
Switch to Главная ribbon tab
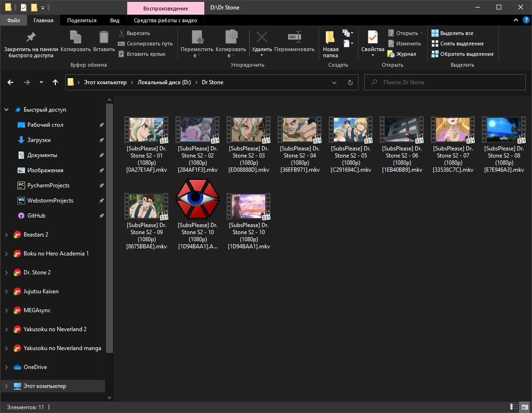click(x=44, y=20)
